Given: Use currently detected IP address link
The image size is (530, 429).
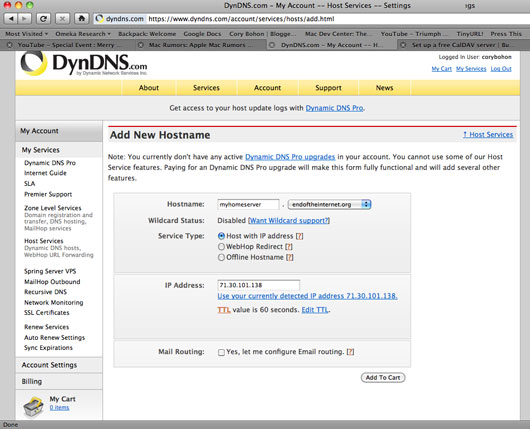Looking at the screenshot, I should 307,296.
